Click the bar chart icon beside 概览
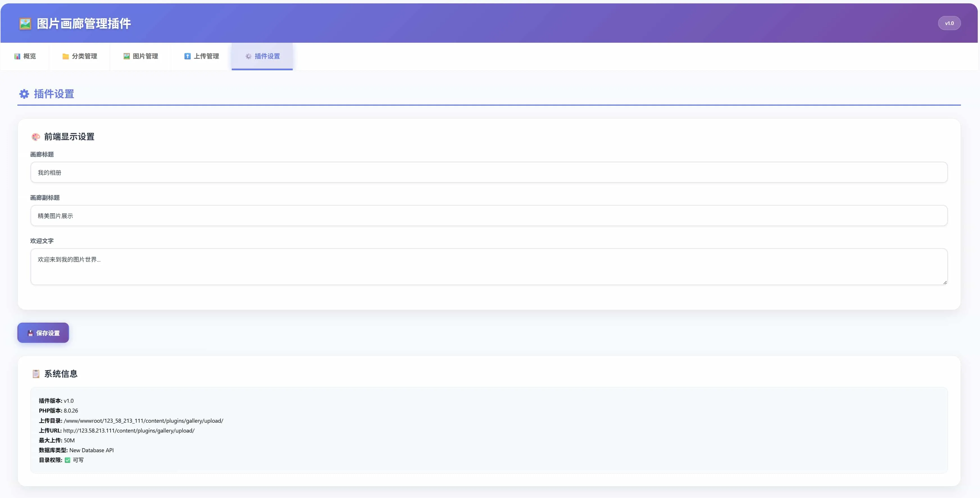The height and width of the screenshot is (498, 980). tap(17, 56)
